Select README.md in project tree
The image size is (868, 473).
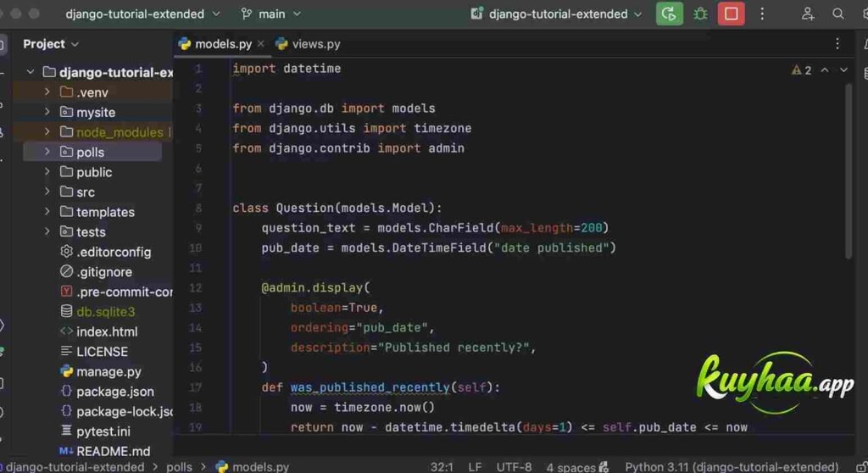coord(104,452)
